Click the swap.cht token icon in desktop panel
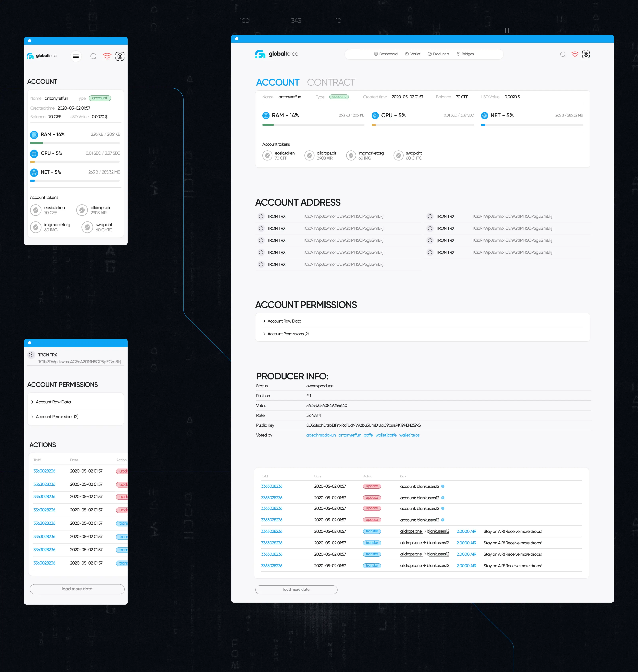The height and width of the screenshot is (672, 638). (x=398, y=155)
